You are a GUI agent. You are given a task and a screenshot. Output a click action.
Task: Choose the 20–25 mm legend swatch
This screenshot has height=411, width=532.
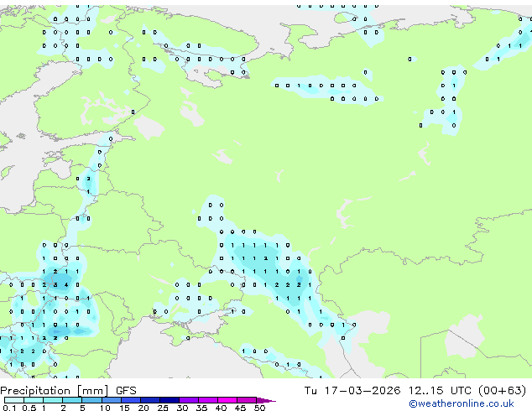click(149, 400)
